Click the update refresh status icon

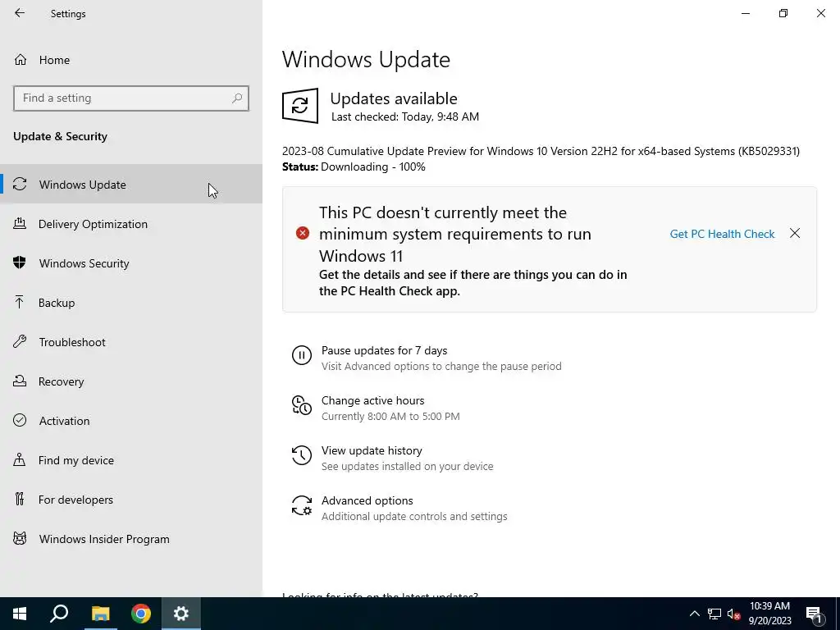[300, 106]
